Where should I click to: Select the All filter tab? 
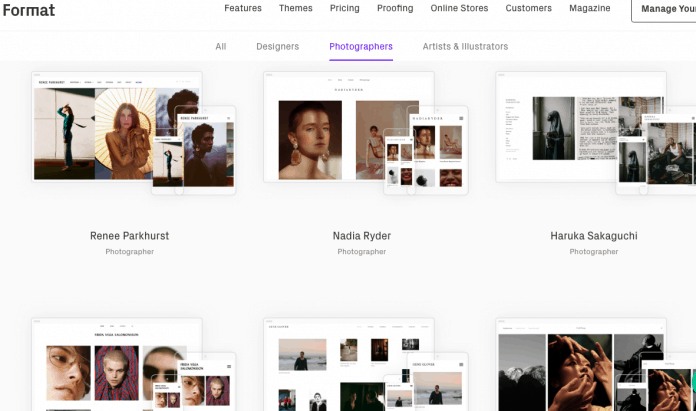(x=221, y=47)
